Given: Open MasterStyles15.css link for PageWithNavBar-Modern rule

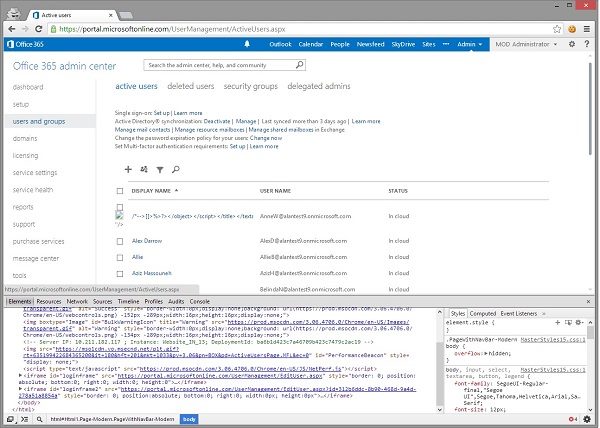Looking at the screenshot, I should point(553,339).
